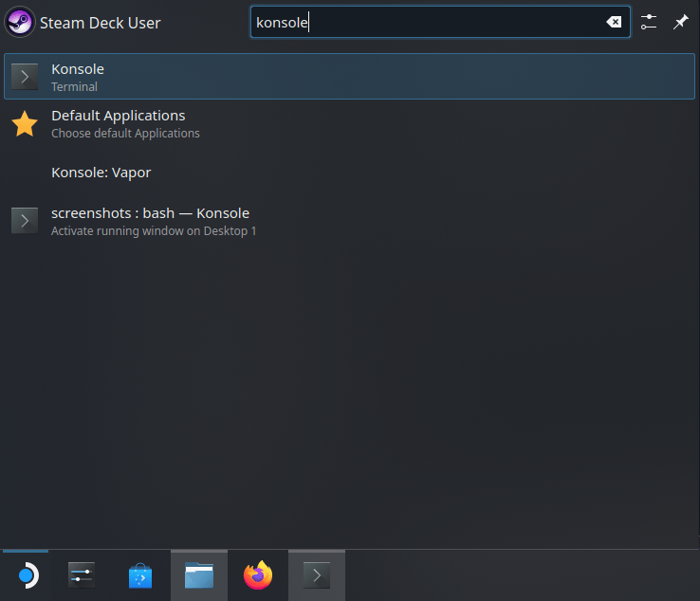
Task: Open Dolphin file manager from the taskbar
Action: pyautogui.click(x=199, y=575)
